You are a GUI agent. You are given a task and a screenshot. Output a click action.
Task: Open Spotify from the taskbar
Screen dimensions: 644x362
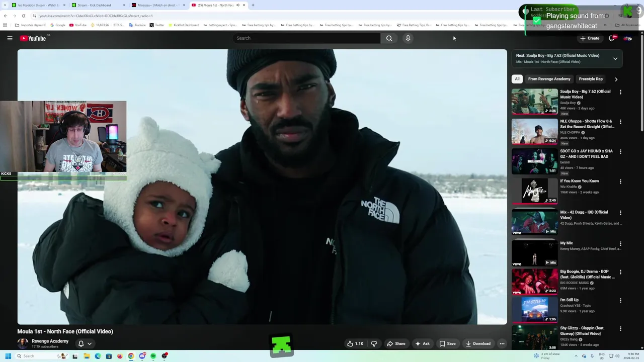153,356
